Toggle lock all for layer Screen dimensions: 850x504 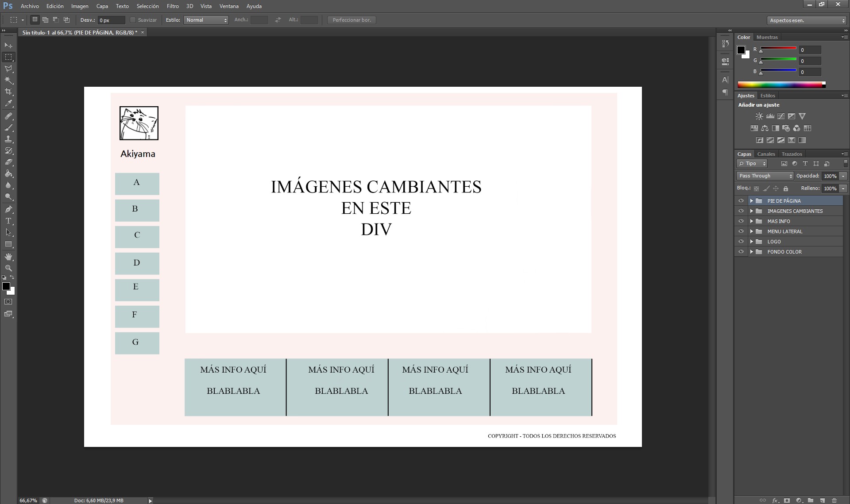tap(786, 189)
